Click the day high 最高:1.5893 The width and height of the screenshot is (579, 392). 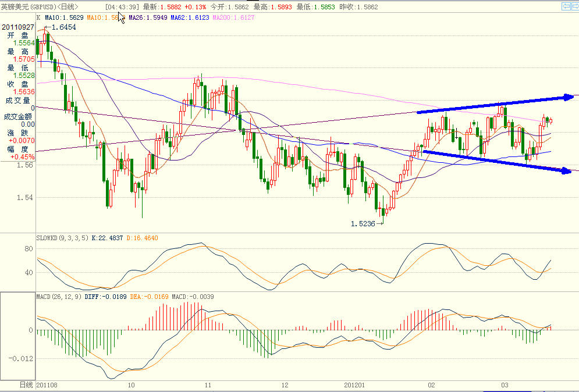[x=273, y=7]
